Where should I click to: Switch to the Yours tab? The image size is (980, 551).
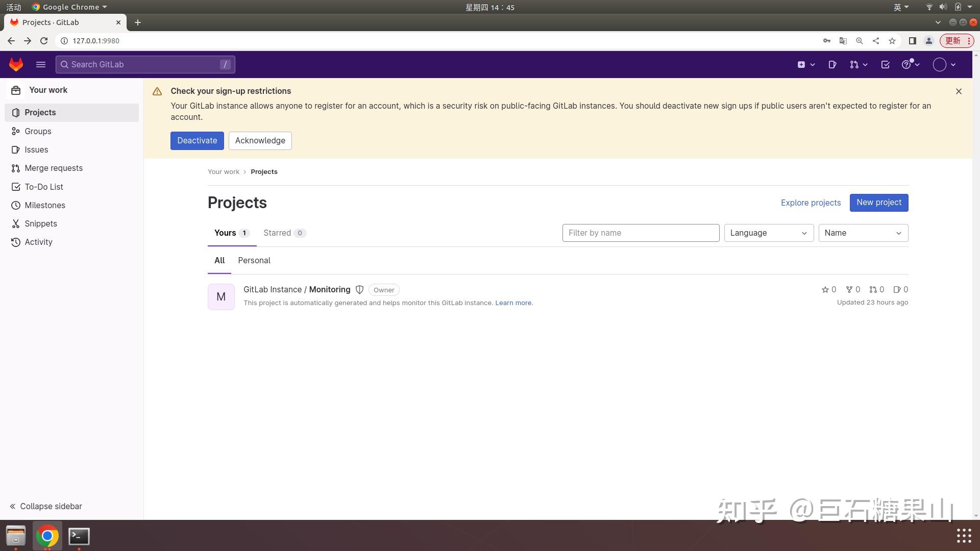(x=232, y=233)
